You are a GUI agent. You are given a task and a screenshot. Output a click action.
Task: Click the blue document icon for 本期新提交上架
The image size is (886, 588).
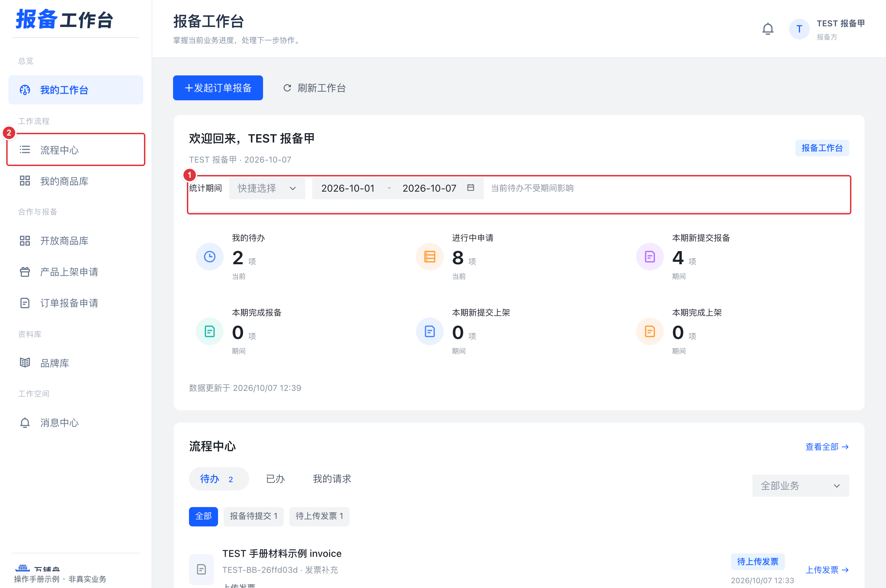[430, 331]
